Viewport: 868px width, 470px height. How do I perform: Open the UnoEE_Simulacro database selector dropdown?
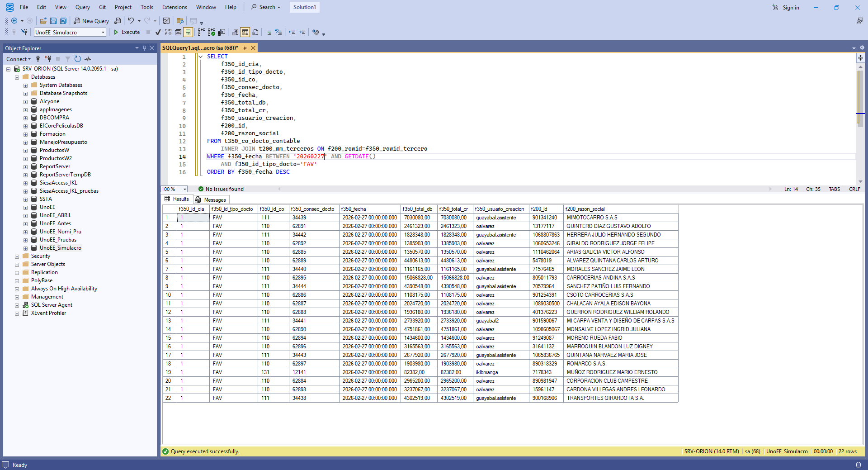coord(103,32)
